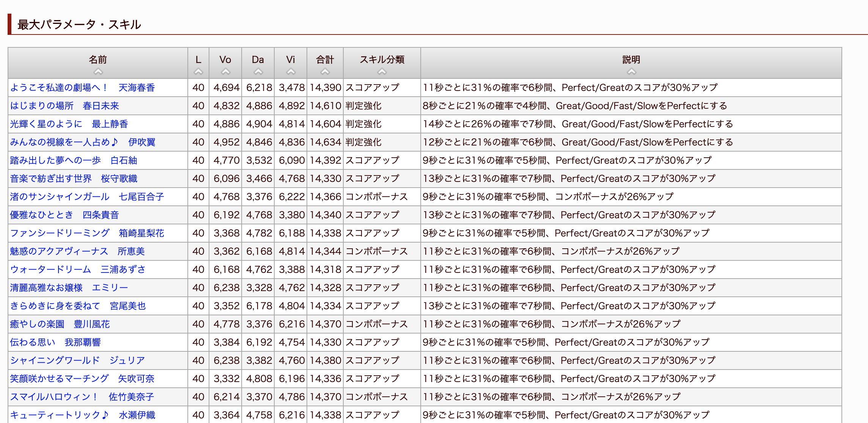This screenshot has width=868, height=423.
Task: Select Vo value 6,096 for 桜守歌織
Action: [226, 179]
